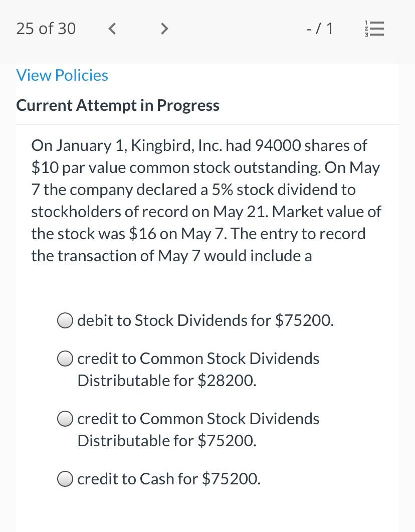Click 'Kingbird, Inc.' in the question text
415x532 pixels.
click(x=176, y=145)
